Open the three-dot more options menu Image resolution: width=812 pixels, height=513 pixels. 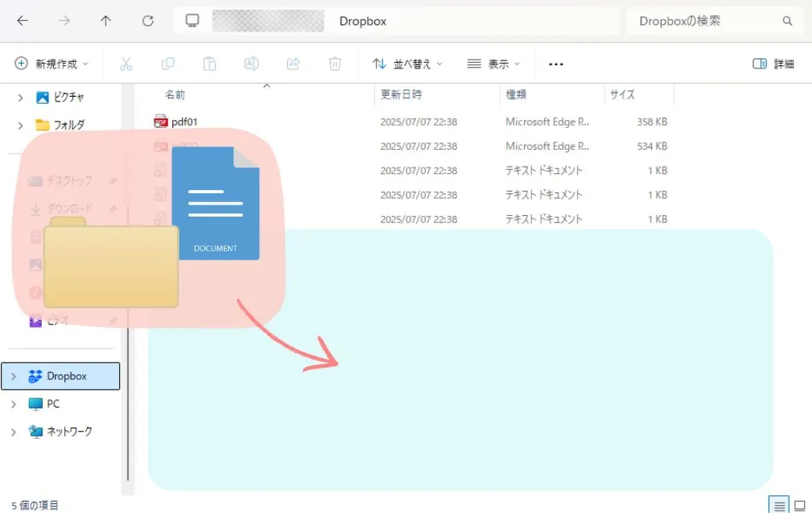[x=555, y=64]
